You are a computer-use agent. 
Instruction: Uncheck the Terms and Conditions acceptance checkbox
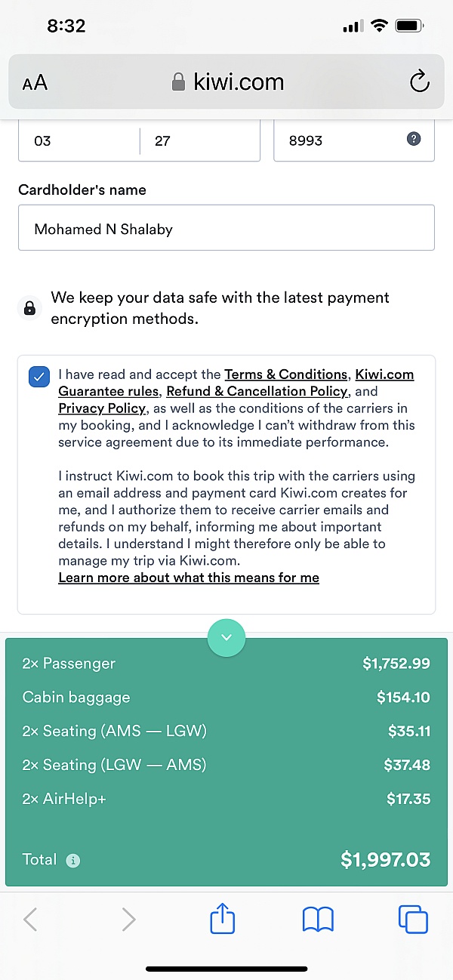tap(39, 376)
